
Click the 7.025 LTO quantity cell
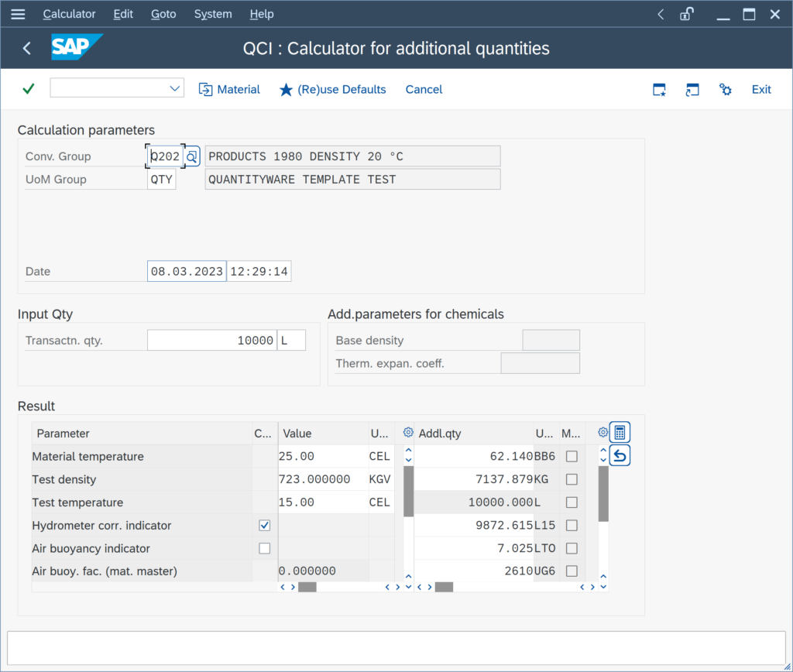click(x=474, y=548)
